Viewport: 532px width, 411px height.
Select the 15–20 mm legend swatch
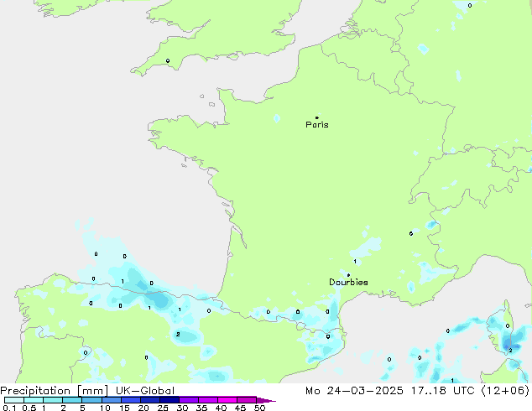[130, 400]
